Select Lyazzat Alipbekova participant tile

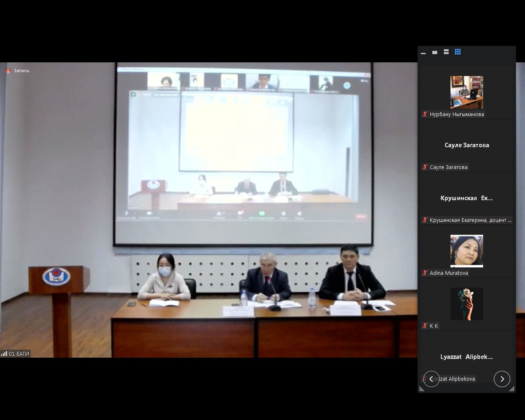(466, 357)
